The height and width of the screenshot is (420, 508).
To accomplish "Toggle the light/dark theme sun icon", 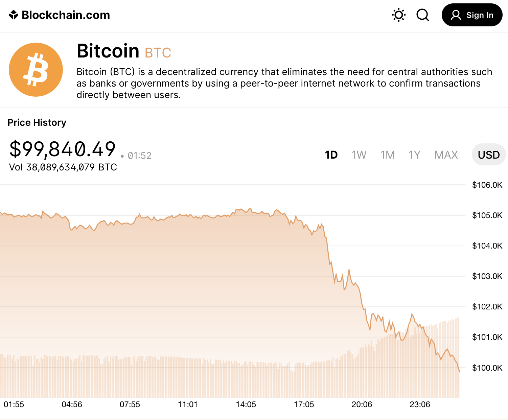I will [399, 15].
